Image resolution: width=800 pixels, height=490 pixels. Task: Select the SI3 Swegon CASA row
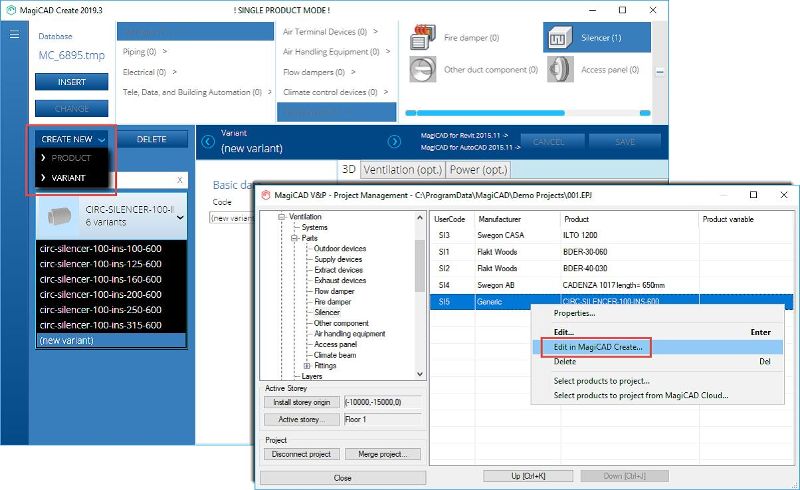click(611, 235)
